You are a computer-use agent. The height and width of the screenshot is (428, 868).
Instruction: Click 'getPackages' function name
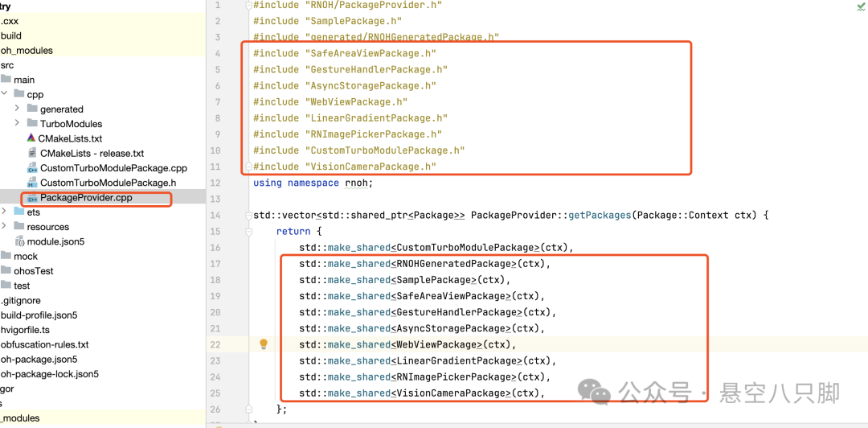click(x=600, y=215)
